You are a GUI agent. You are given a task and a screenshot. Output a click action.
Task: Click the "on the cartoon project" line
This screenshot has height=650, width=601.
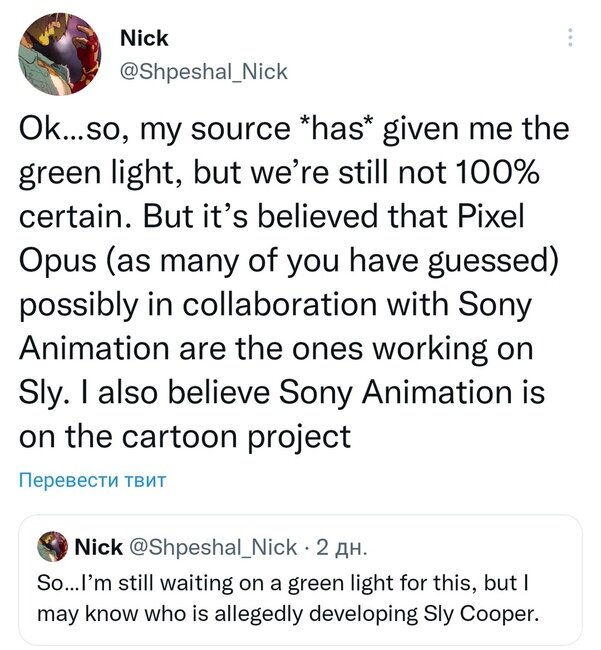point(185,437)
